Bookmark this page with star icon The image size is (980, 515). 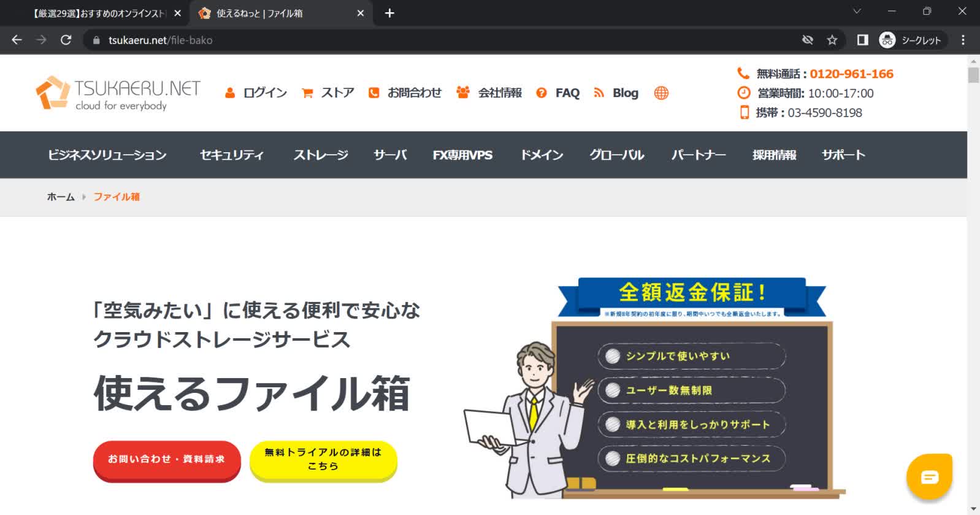click(x=832, y=40)
